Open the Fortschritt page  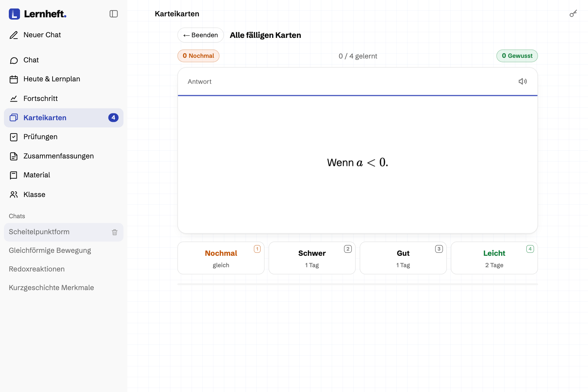(64, 98)
